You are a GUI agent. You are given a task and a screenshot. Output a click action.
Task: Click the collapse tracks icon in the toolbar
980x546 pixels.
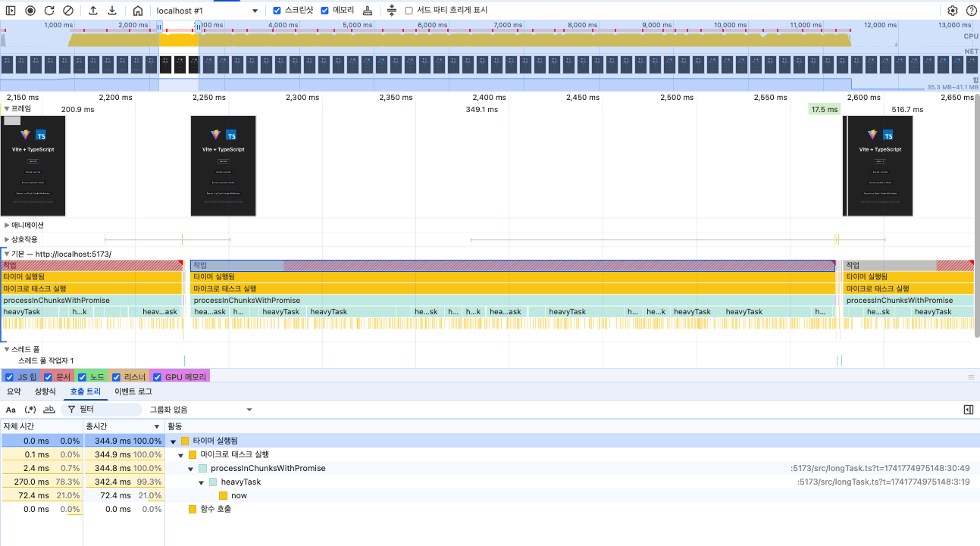click(391, 11)
